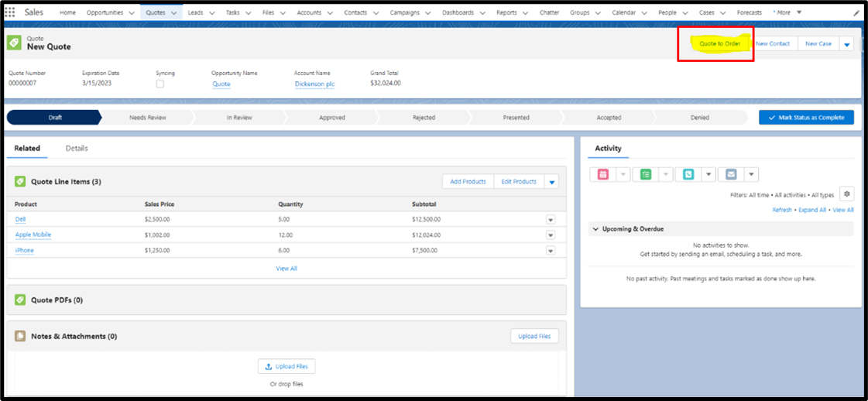This screenshot has width=868, height=401.
Task: Open the App Launcher grid icon
Action: tap(10, 12)
